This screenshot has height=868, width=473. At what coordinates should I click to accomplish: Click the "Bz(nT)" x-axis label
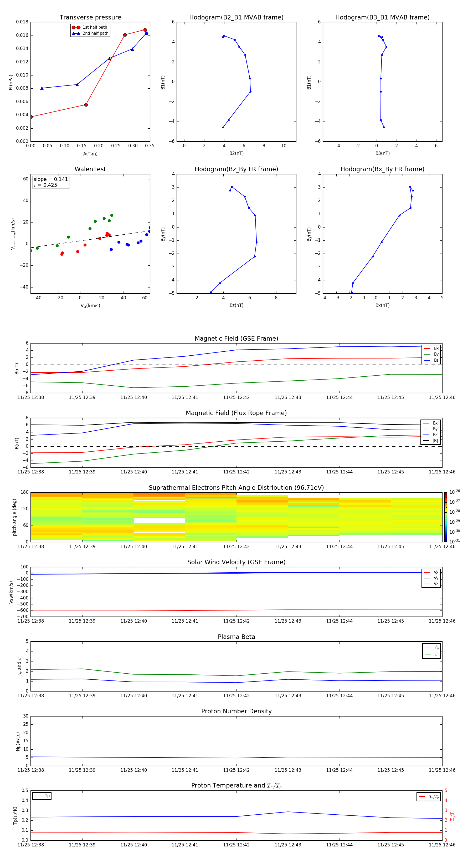236,305
